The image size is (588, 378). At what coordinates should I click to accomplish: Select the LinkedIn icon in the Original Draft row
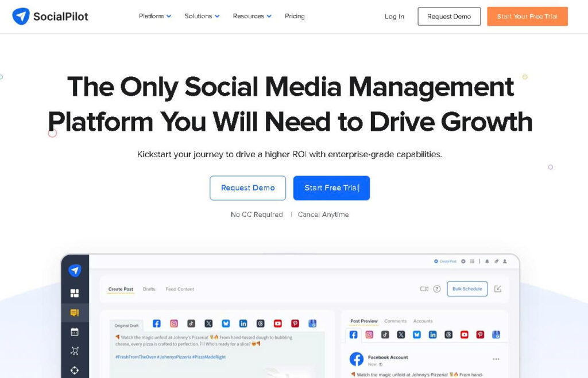point(243,324)
